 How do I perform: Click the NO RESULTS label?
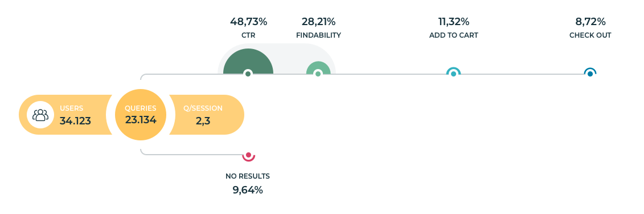(248, 176)
